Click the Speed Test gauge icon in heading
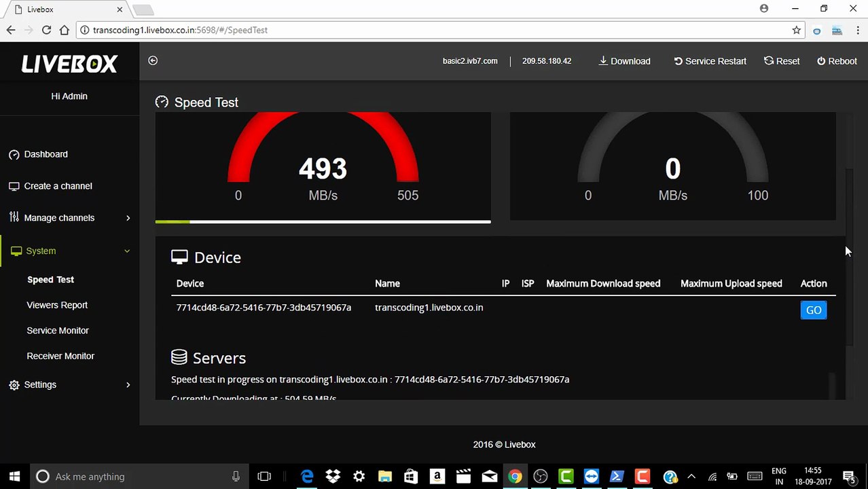 click(x=162, y=102)
